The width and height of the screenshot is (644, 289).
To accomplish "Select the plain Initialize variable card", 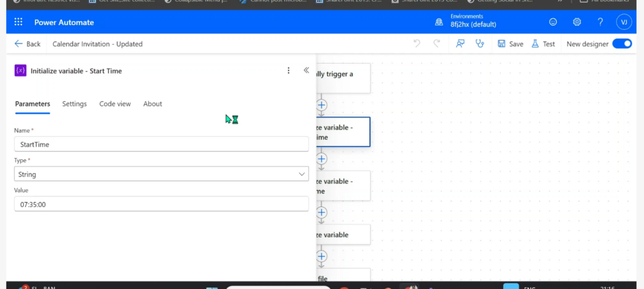I will [x=343, y=235].
